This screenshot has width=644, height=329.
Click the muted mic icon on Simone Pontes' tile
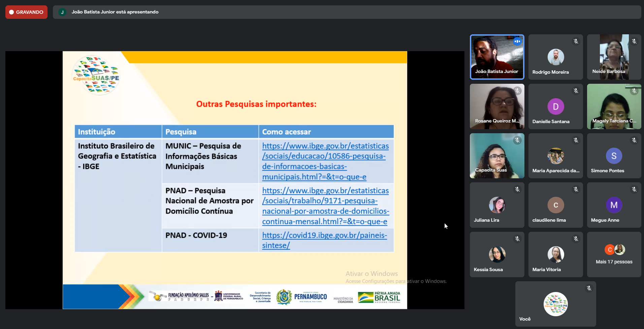(634, 140)
